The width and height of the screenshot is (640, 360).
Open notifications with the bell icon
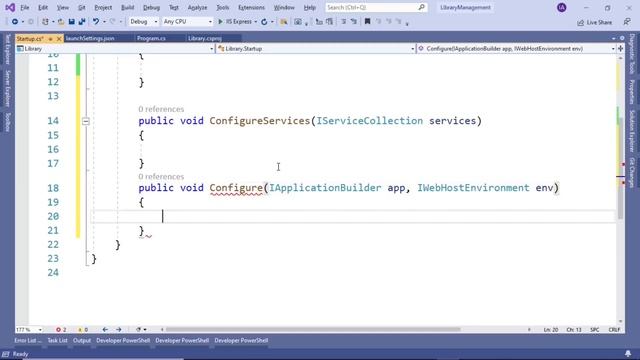[x=628, y=353]
